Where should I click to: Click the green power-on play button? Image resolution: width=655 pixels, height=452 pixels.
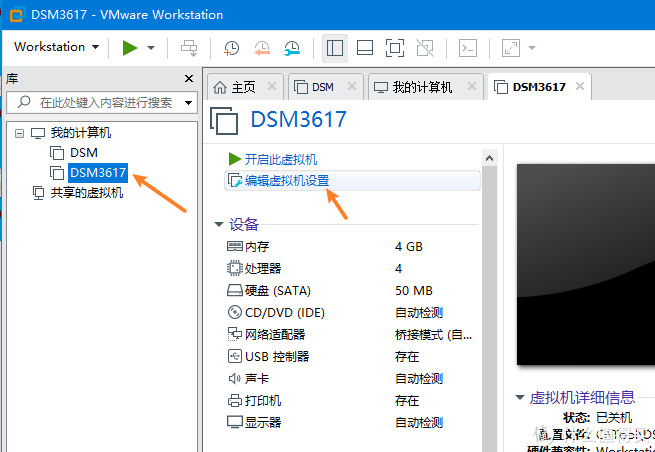pyautogui.click(x=130, y=48)
